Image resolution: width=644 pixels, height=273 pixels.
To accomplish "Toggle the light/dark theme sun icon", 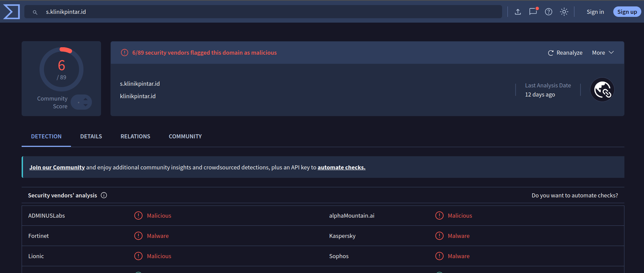I will point(564,12).
